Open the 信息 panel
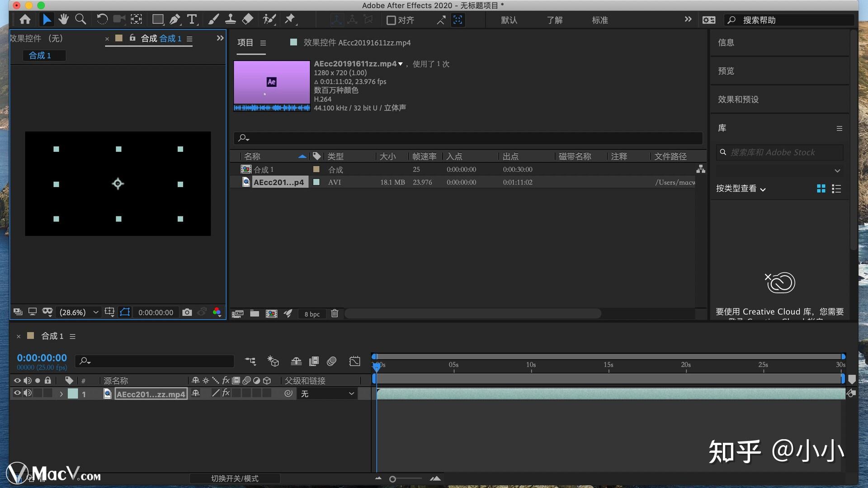Screen dimensions: 868x488 tap(726, 42)
